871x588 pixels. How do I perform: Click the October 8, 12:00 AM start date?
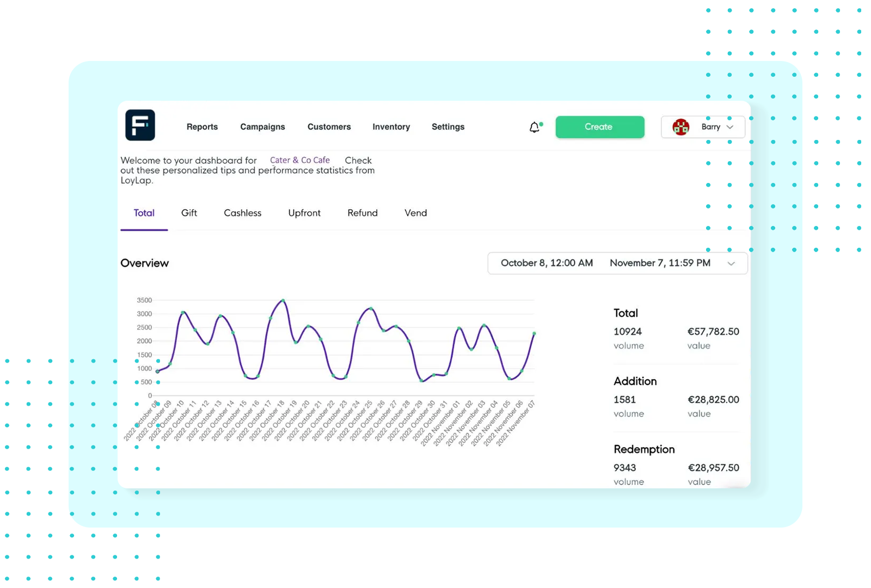(x=547, y=263)
